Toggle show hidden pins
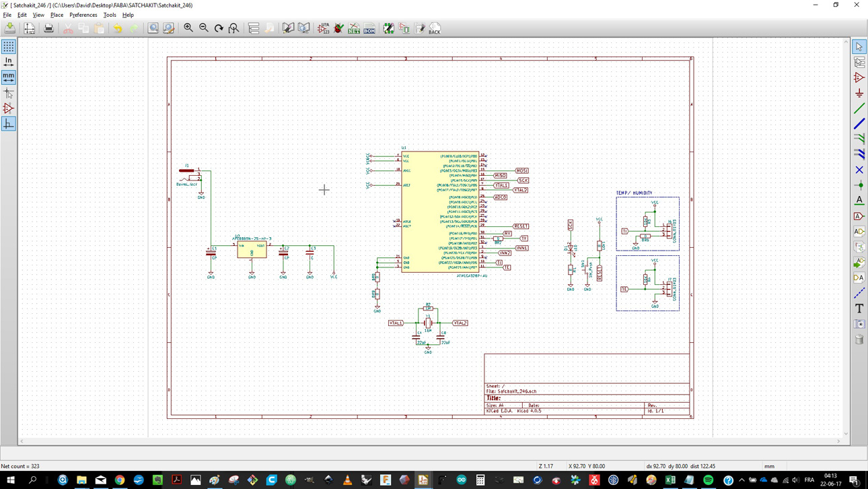868x489 pixels. (x=9, y=108)
